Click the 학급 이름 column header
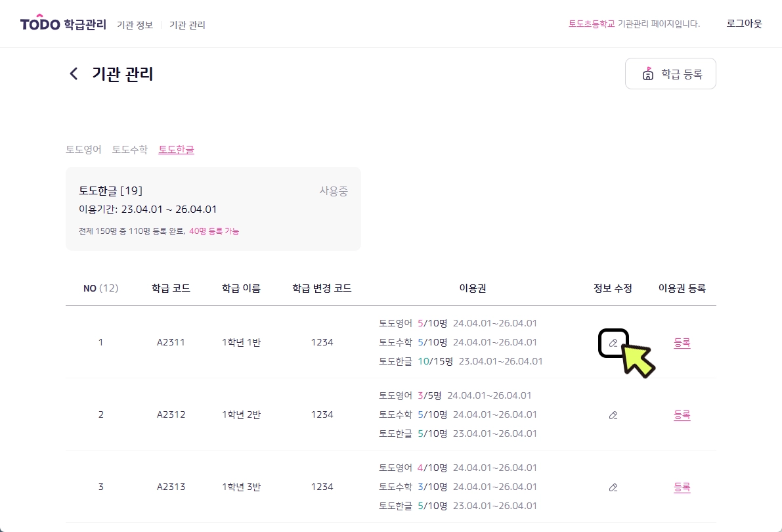782x532 pixels. (241, 288)
